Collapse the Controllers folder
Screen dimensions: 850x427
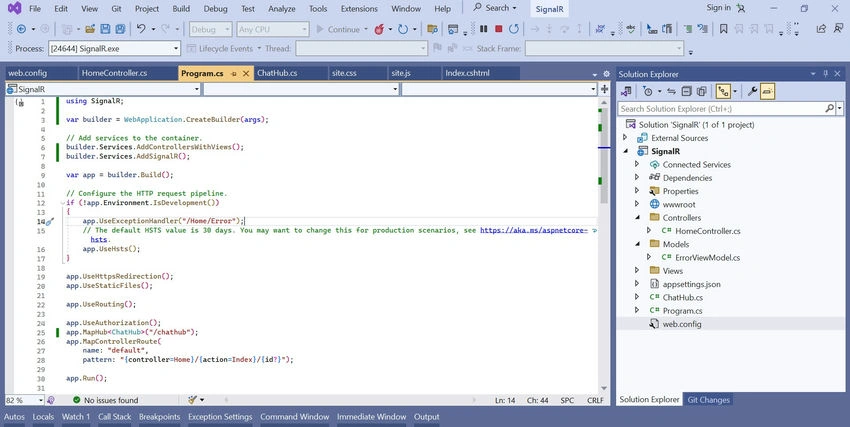tap(638, 217)
